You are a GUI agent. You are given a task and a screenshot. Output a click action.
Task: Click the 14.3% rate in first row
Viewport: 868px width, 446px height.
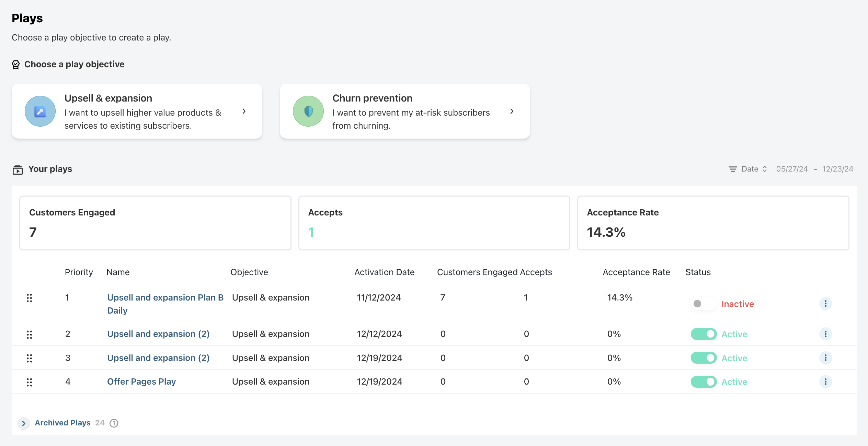click(620, 297)
